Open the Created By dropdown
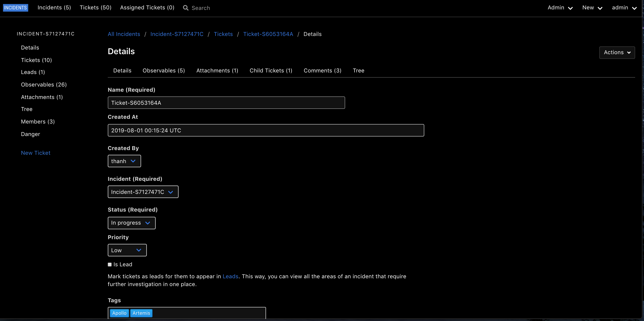Viewport: 644px width, 321px height. coord(124,161)
